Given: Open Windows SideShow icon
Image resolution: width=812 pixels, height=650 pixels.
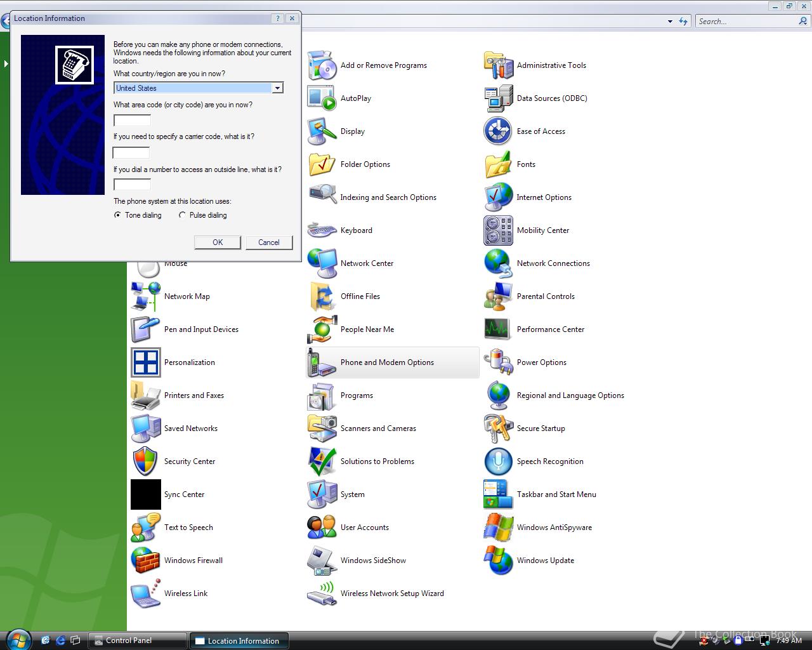Looking at the screenshot, I should (x=322, y=560).
